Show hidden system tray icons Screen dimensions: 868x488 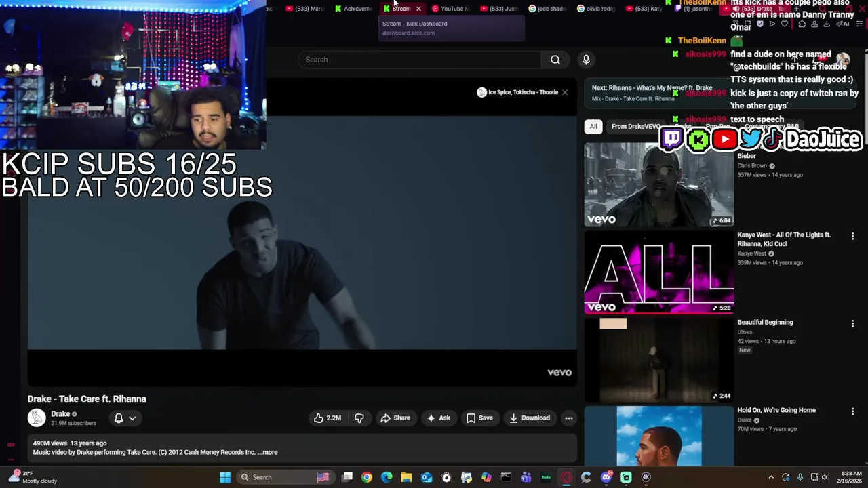(x=771, y=477)
